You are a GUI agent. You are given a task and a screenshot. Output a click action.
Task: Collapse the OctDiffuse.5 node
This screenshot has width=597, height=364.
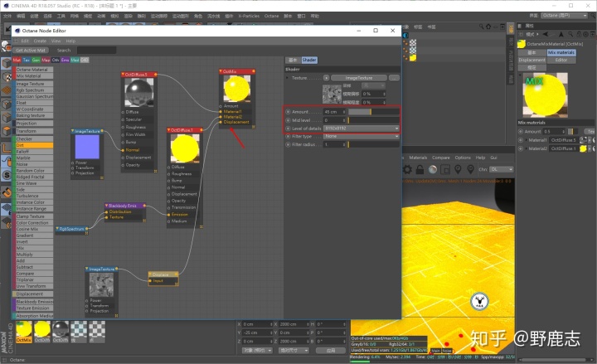pos(124,75)
